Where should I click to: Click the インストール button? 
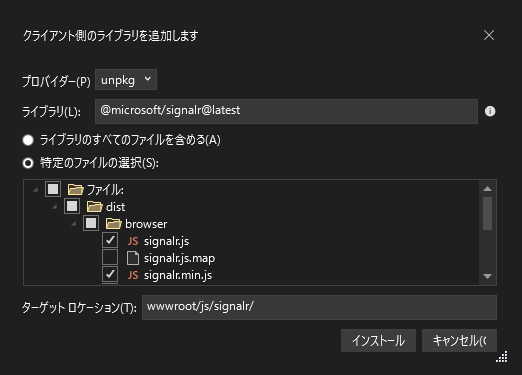(x=378, y=340)
